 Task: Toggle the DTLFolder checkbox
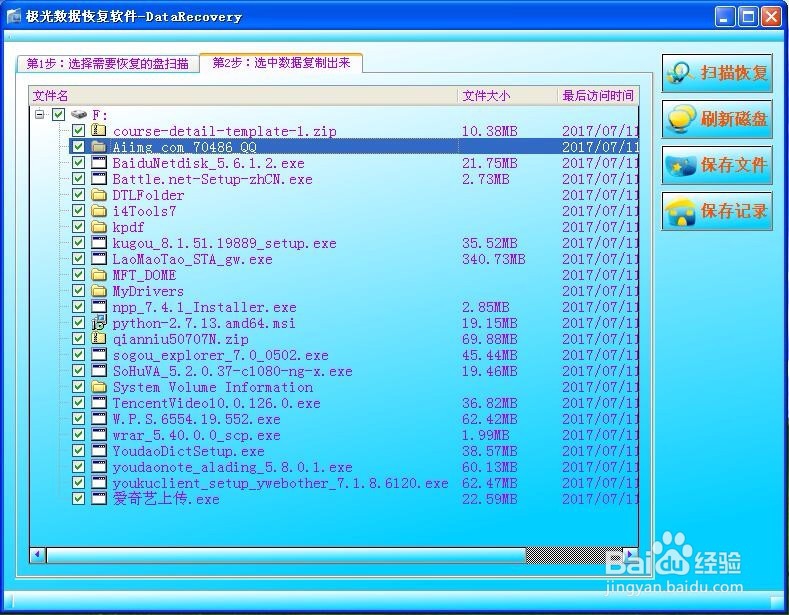(x=78, y=195)
